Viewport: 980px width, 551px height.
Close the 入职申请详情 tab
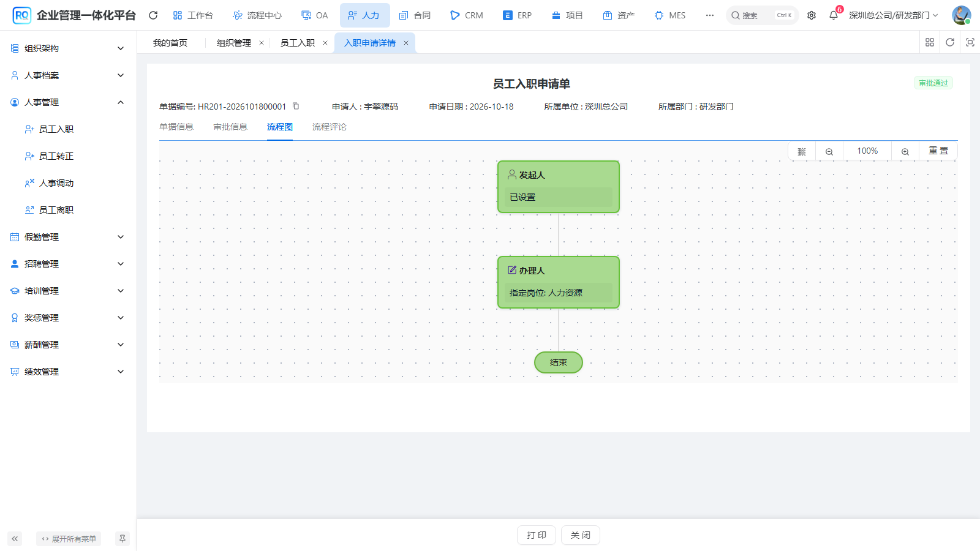point(405,43)
